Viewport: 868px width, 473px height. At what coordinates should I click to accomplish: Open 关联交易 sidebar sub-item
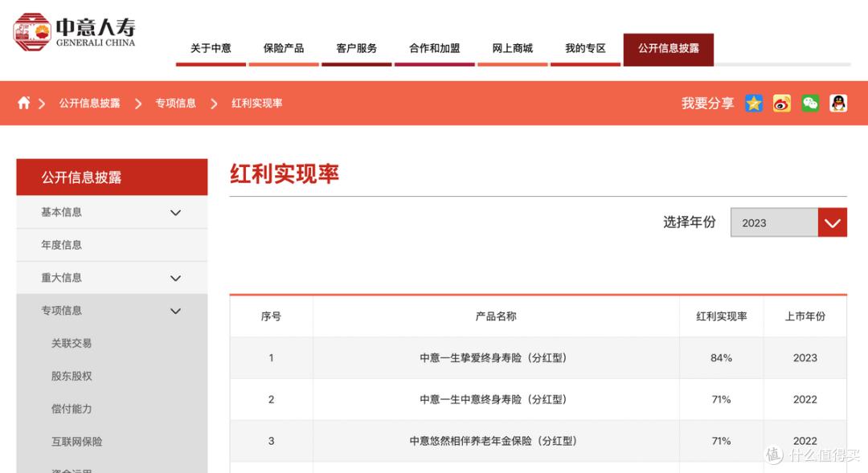72,344
